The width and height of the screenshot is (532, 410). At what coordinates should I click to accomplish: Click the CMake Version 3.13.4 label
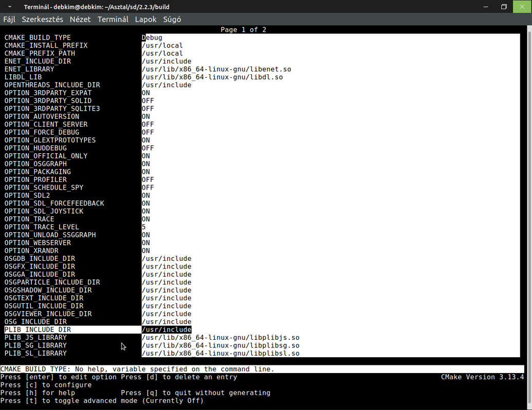[x=482, y=377]
